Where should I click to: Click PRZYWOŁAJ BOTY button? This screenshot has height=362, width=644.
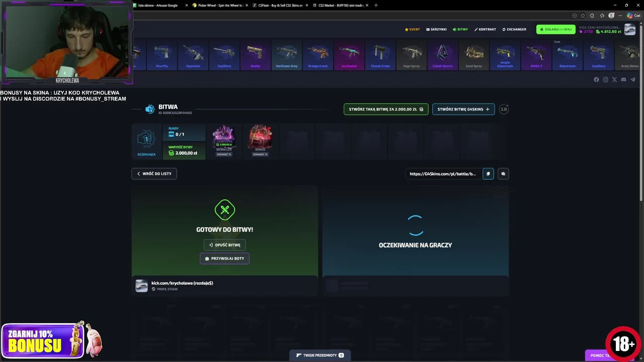point(225,258)
